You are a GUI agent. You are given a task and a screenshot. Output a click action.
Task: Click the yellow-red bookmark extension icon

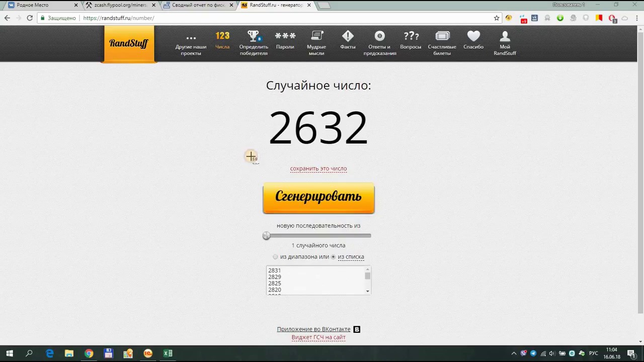pyautogui.click(x=599, y=18)
